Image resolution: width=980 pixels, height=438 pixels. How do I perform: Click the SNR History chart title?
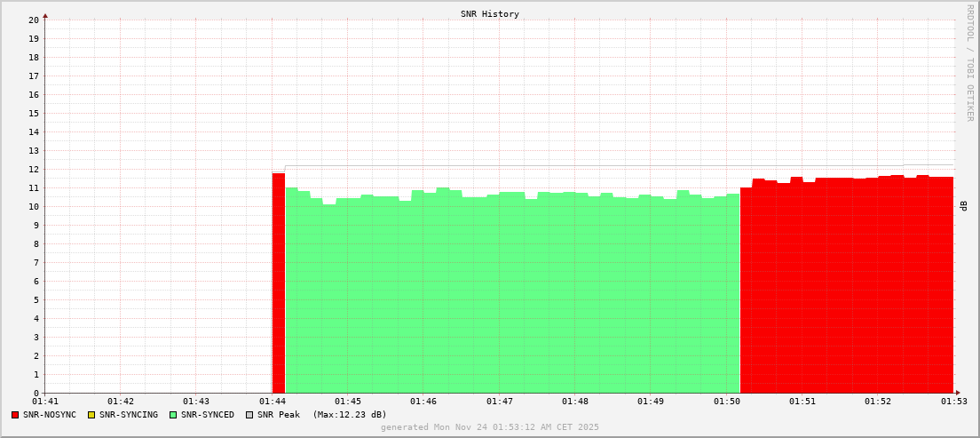[489, 14]
